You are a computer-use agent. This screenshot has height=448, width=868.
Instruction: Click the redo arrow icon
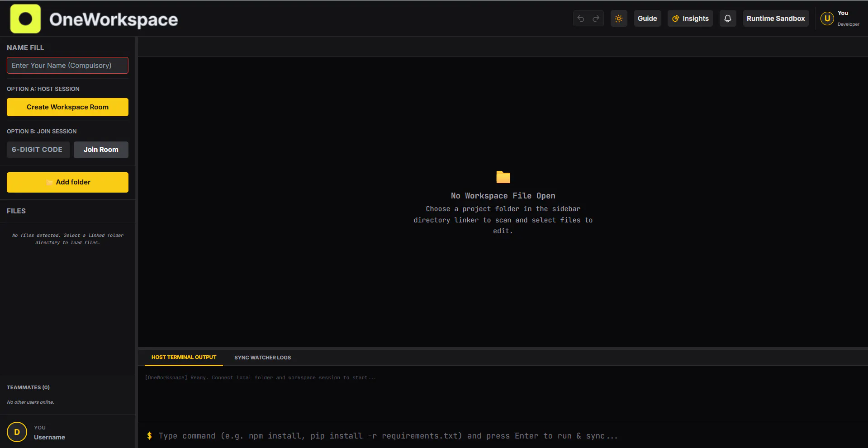[x=596, y=19]
